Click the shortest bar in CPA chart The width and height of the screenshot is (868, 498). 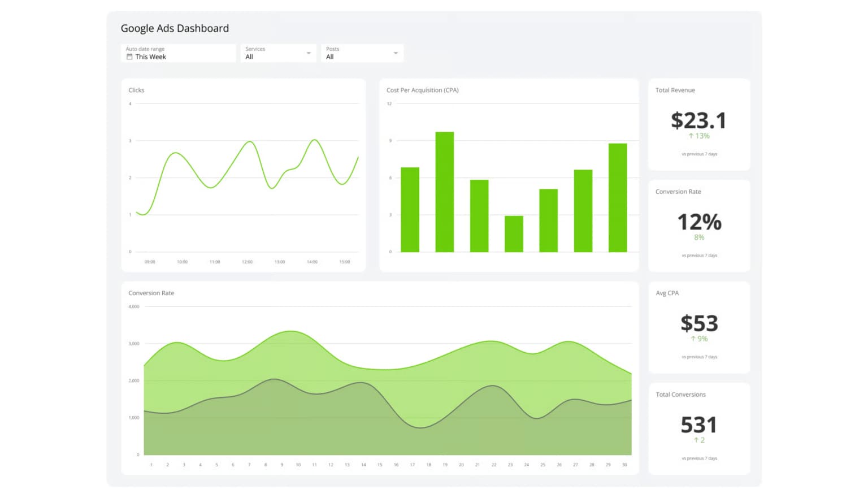(514, 234)
